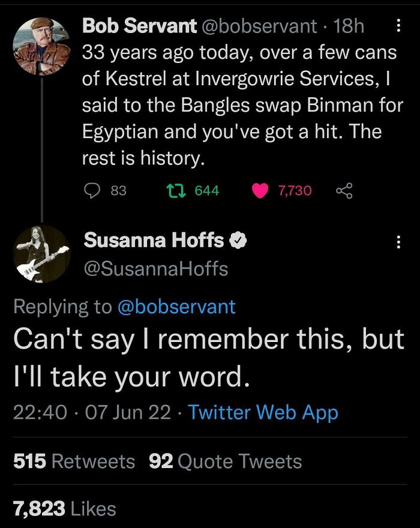Open @bobservant mention in Replying to line
This screenshot has height=528, width=420.
point(177,307)
